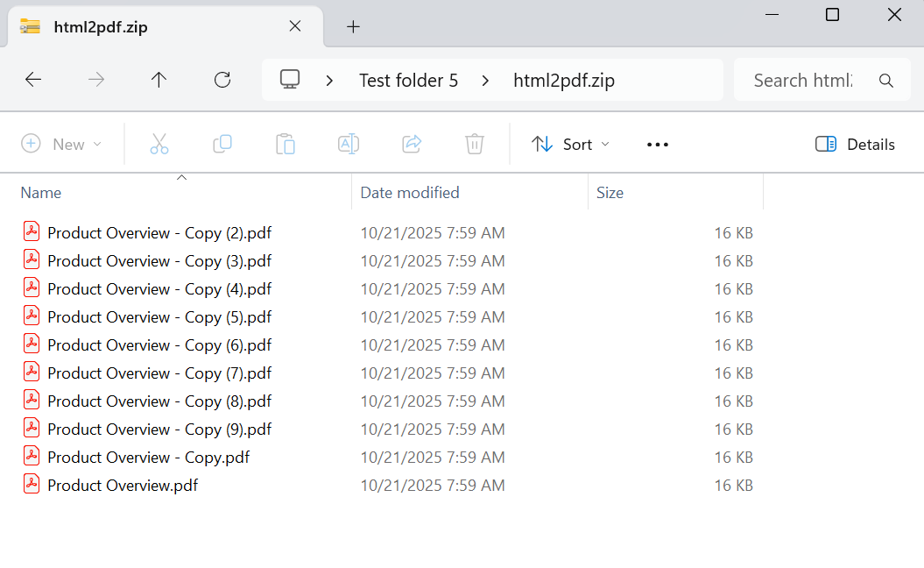Viewport: 924px width, 568px height.
Task: Click the Cut scissors icon
Action: 159,144
